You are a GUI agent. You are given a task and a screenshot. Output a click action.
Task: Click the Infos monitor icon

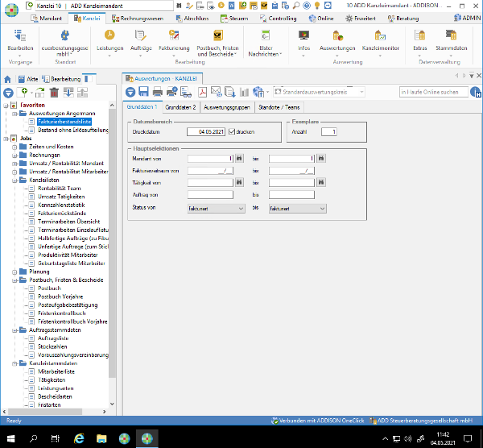(303, 35)
